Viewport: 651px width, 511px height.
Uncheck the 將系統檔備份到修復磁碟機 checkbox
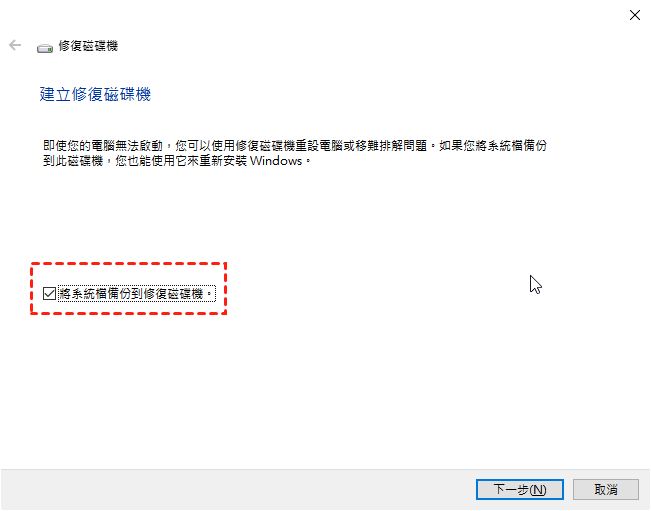(x=49, y=293)
